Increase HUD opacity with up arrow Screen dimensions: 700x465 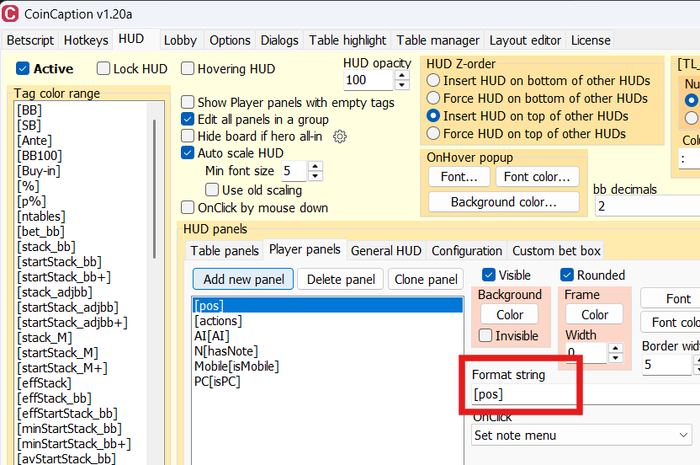pos(402,76)
